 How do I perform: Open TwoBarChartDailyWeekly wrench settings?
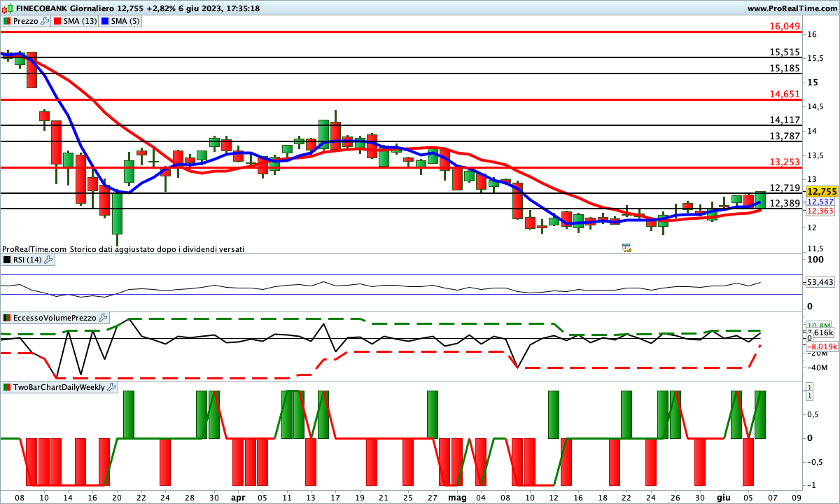(112, 386)
